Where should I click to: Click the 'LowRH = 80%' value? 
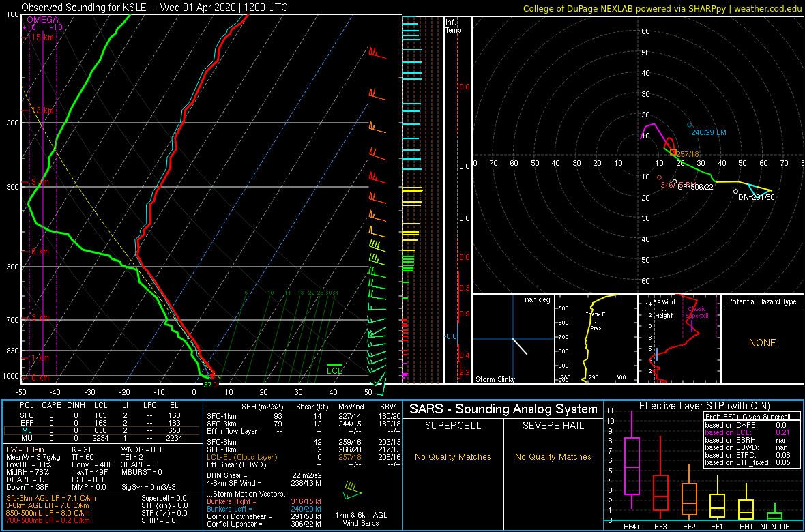tap(29, 464)
